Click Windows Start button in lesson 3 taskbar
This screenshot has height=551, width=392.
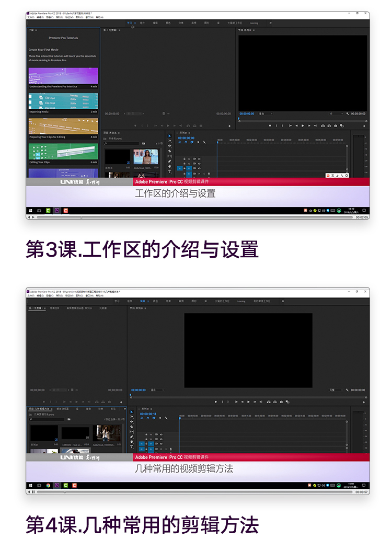point(30,211)
